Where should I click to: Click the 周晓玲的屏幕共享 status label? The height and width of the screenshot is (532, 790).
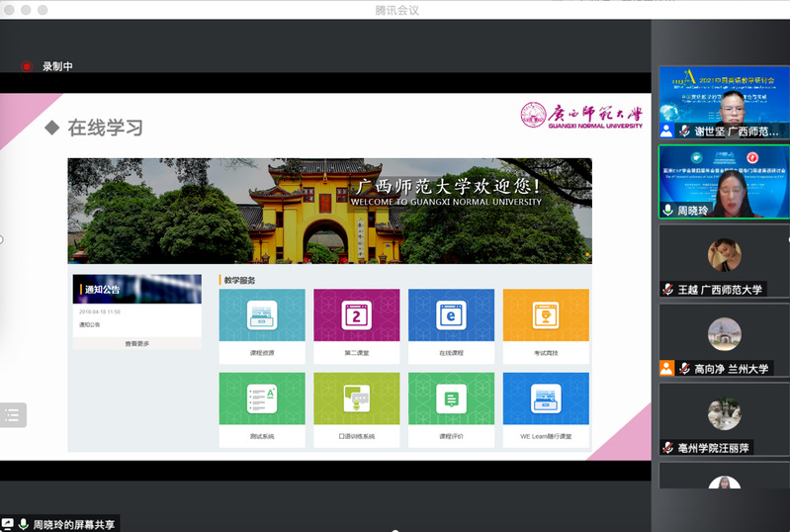click(x=74, y=524)
